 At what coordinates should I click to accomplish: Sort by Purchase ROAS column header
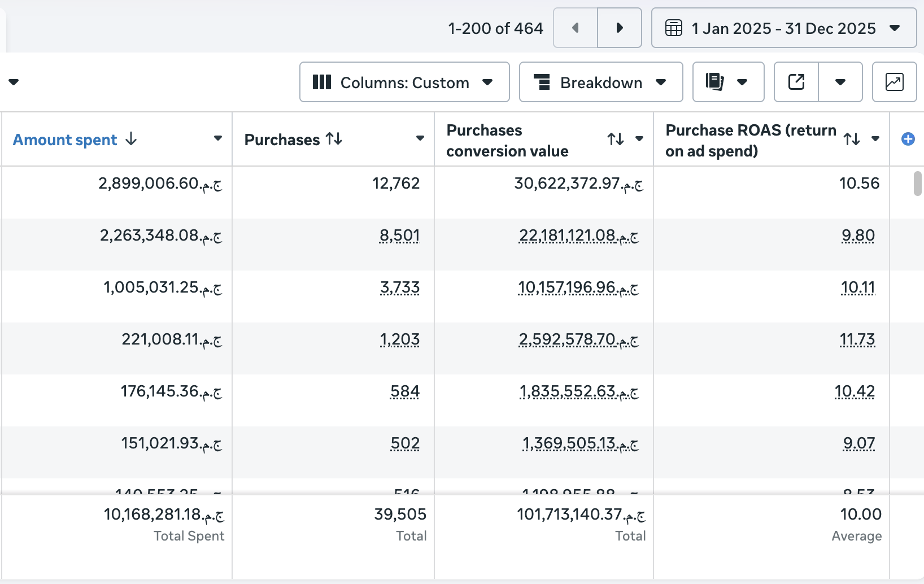click(751, 140)
